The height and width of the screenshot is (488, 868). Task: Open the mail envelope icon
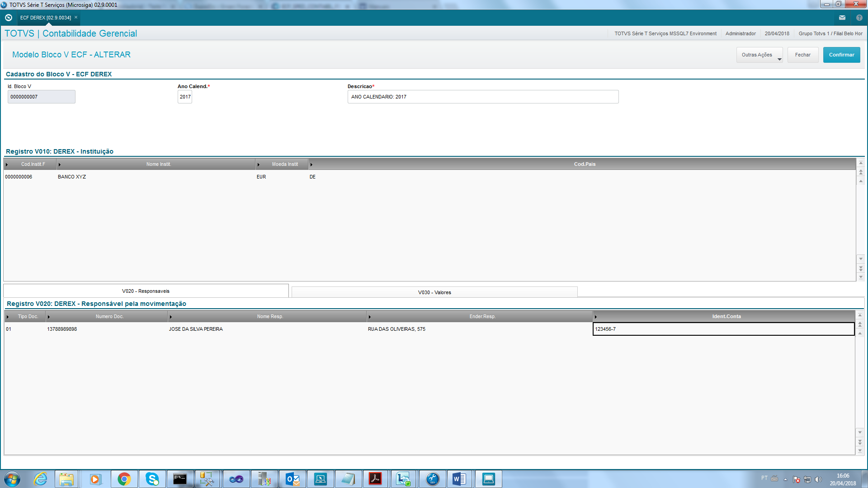click(x=842, y=18)
